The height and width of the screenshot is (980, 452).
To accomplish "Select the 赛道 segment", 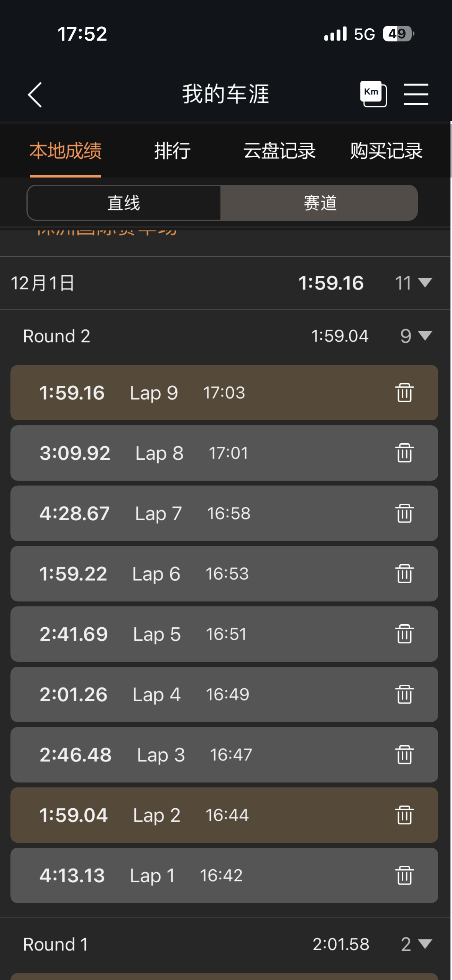I will tap(320, 203).
